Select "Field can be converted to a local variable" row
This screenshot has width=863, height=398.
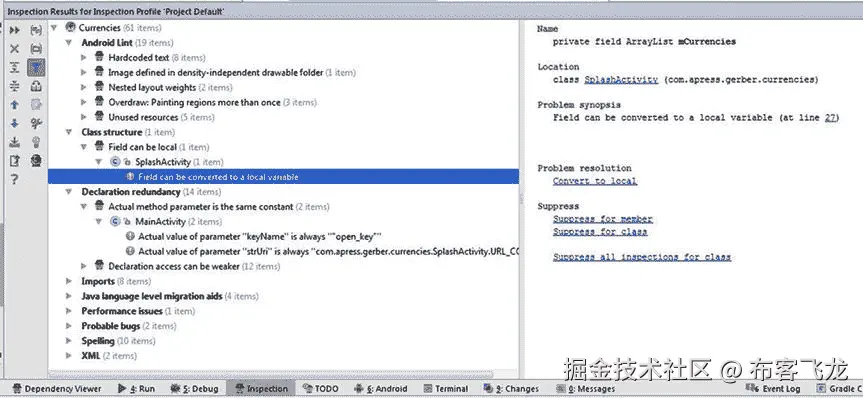[x=283, y=177]
